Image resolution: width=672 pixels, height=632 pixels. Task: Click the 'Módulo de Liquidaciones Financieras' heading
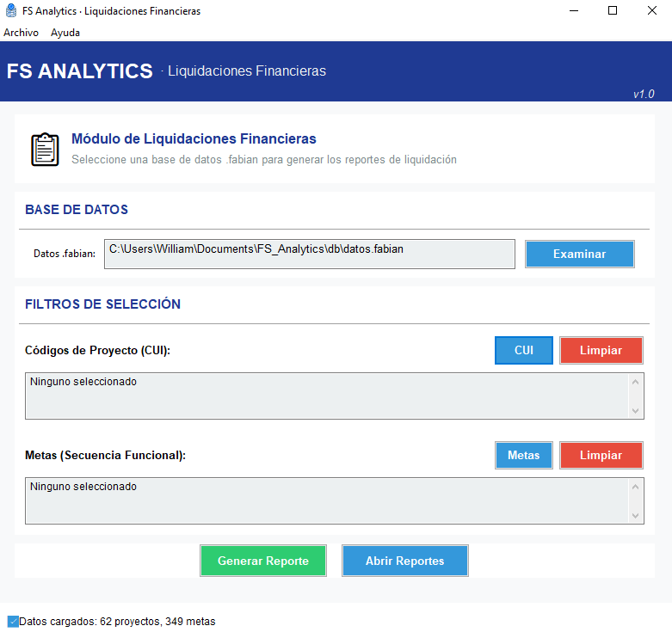tap(194, 138)
